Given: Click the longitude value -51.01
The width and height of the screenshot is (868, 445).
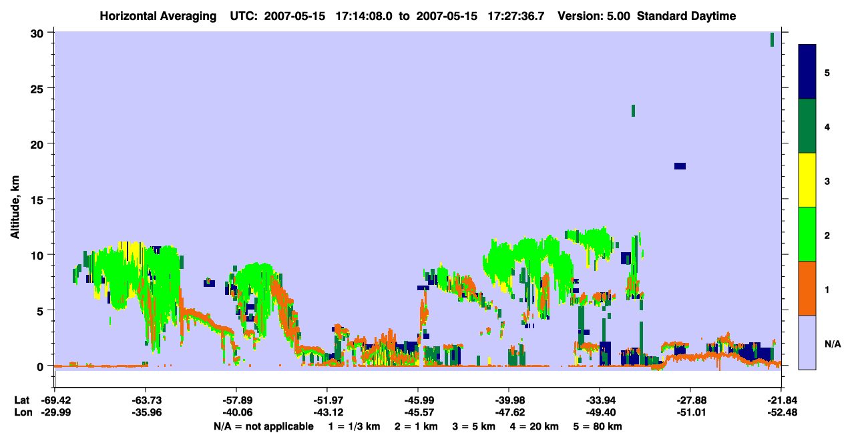Looking at the screenshot, I should point(690,412).
